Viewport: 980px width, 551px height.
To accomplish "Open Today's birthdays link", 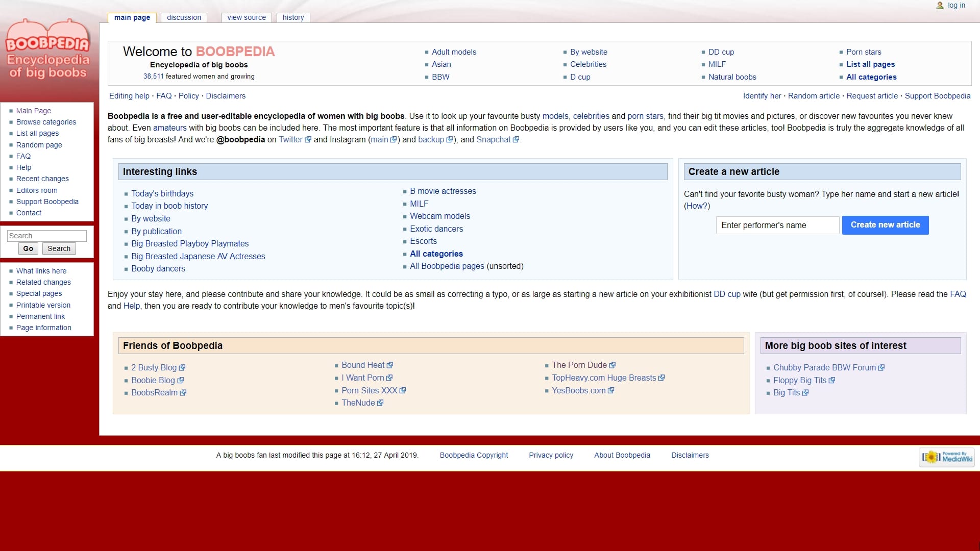I will tap(162, 193).
